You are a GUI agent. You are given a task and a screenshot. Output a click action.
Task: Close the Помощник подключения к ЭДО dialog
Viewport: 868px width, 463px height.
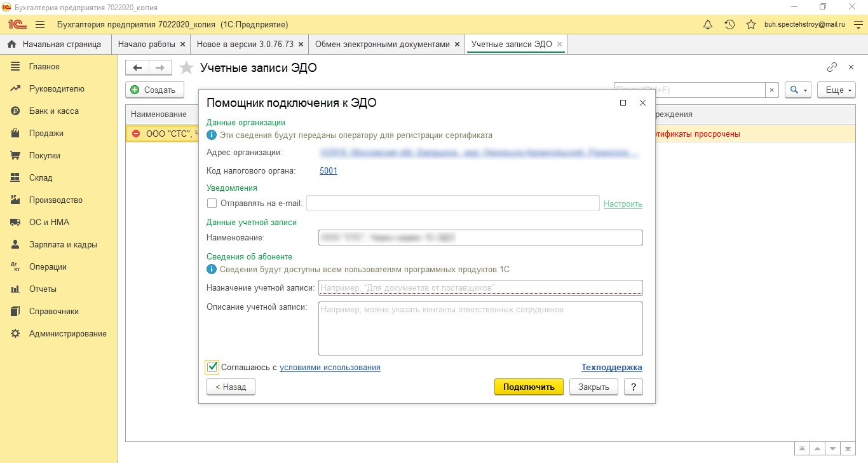coord(642,102)
